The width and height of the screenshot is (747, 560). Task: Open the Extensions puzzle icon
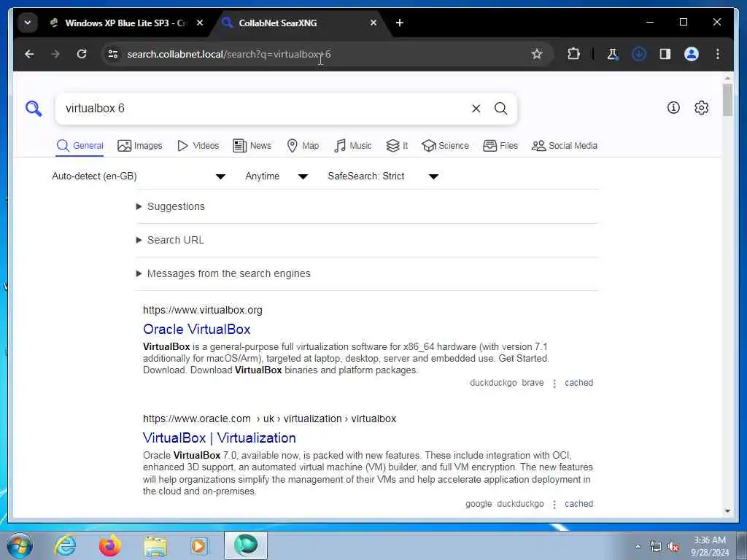pos(573,54)
